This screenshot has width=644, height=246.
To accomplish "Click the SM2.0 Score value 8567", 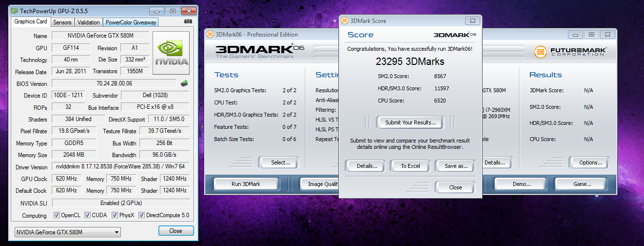I will coord(440,76).
